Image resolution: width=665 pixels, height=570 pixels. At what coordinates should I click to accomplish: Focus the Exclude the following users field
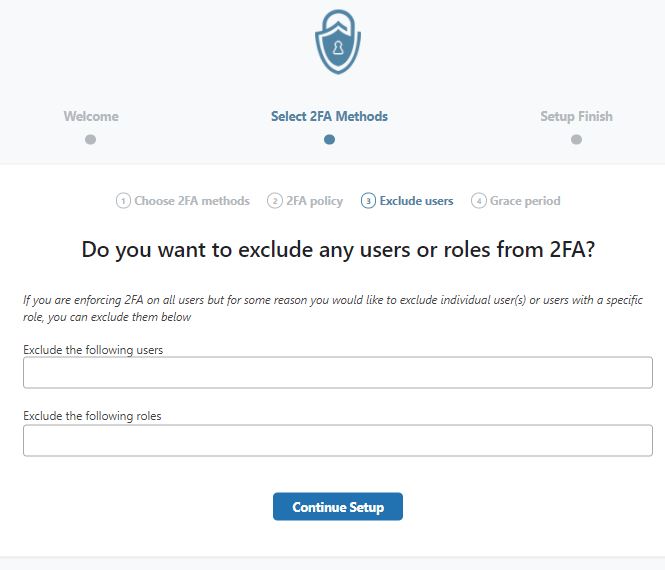pyautogui.click(x=338, y=372)
